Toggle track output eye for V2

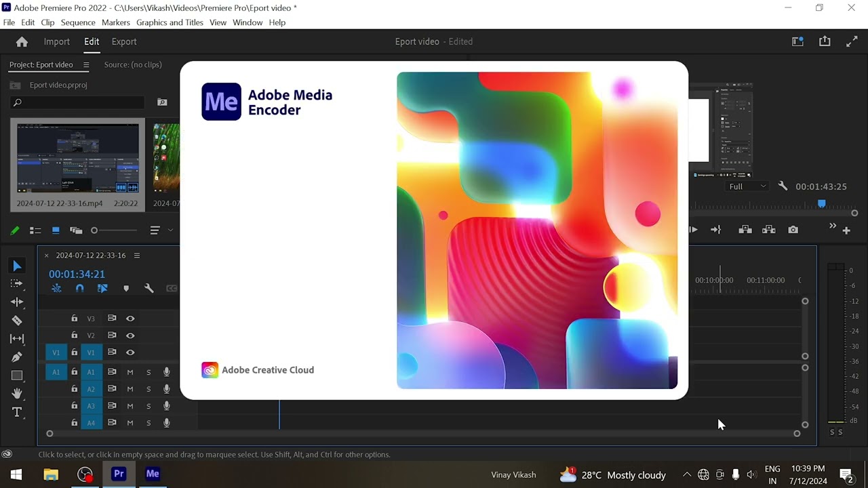tap(130, 335)
